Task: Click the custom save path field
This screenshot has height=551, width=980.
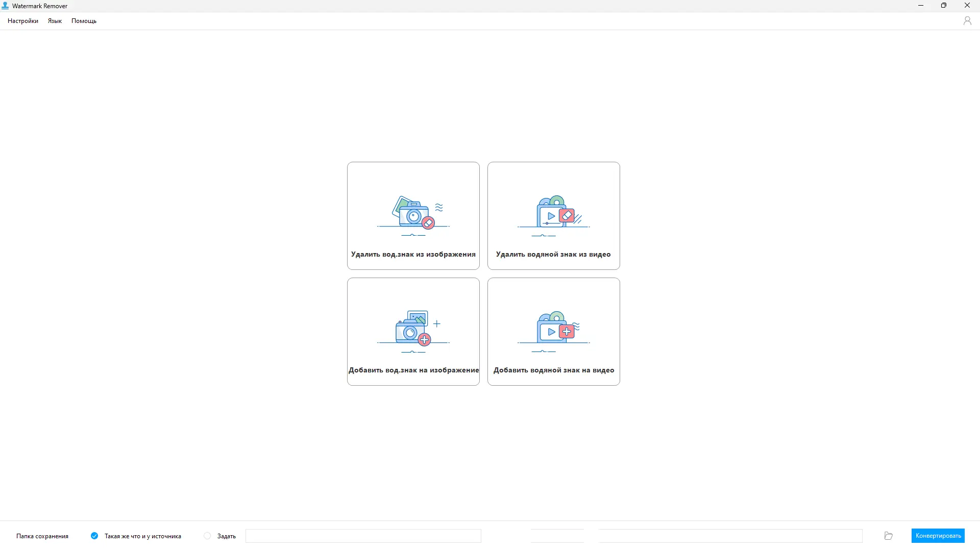Action: tap(363, 536)
